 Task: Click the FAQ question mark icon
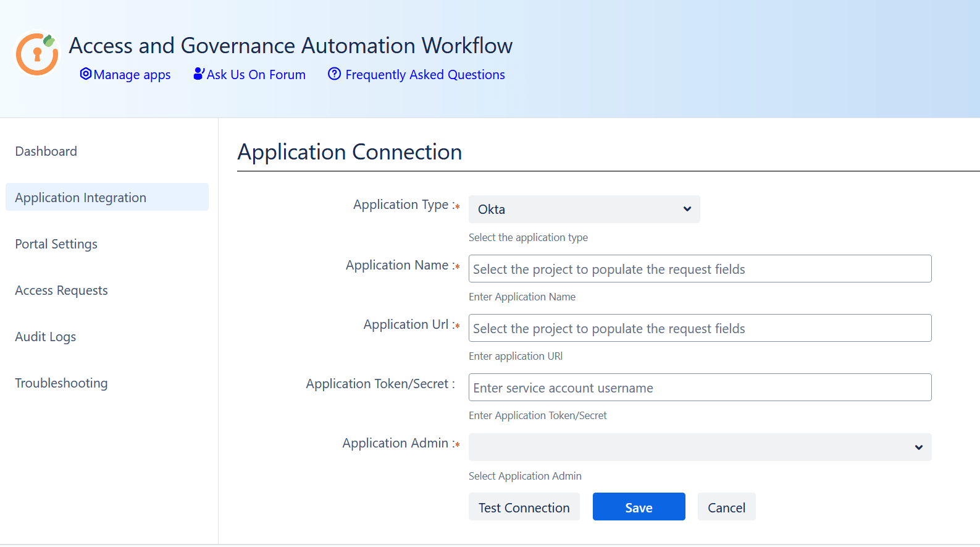click(334, 74)
